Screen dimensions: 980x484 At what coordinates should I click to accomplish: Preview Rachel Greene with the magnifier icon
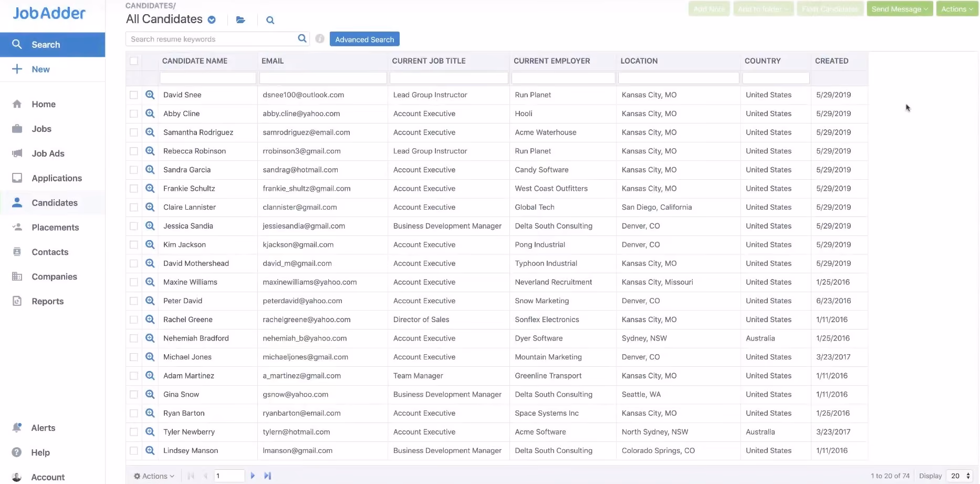[150, 320]
